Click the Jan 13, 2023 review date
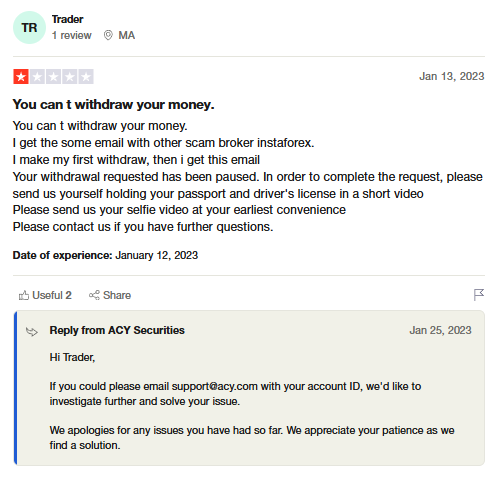The image size is (497, 477). (x=452, y=76)
